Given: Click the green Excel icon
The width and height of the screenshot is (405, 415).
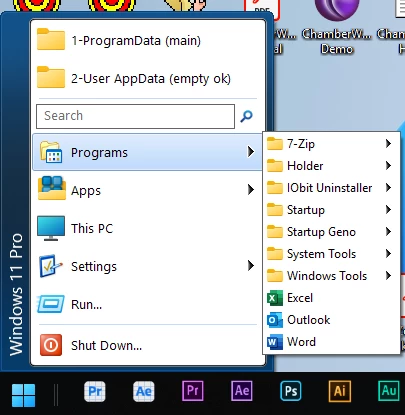Looking at the screenshot, I should (x=275, y=298).
